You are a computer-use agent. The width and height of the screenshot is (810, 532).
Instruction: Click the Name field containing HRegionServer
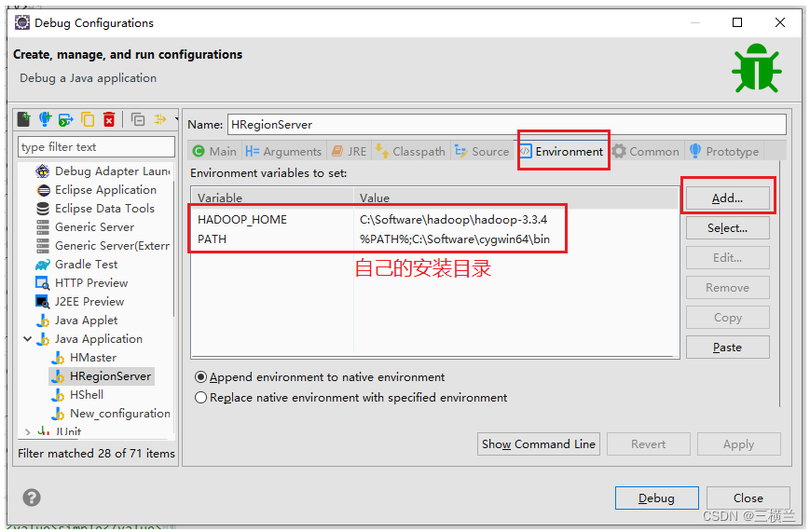(x=507, y=125)
